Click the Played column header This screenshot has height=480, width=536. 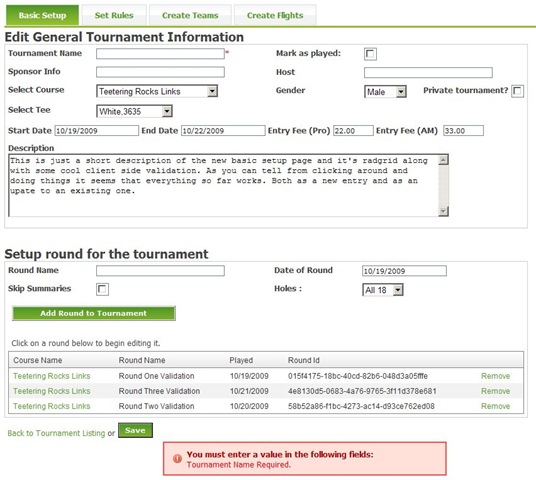(241, 360)
